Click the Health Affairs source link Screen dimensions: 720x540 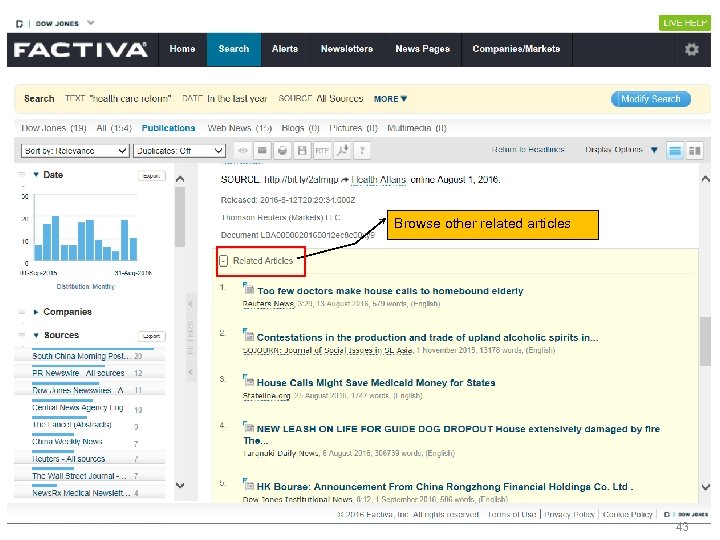379,180
